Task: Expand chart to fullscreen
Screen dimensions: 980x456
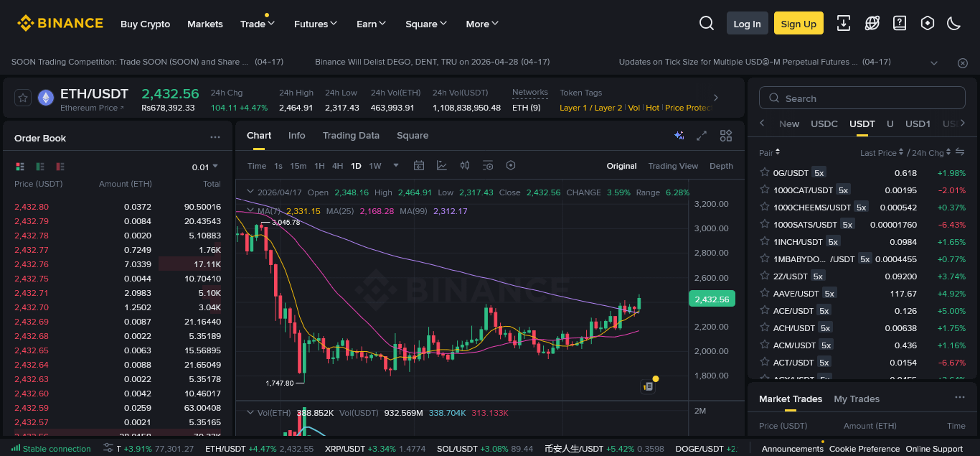Action: [x=702, y=135]
